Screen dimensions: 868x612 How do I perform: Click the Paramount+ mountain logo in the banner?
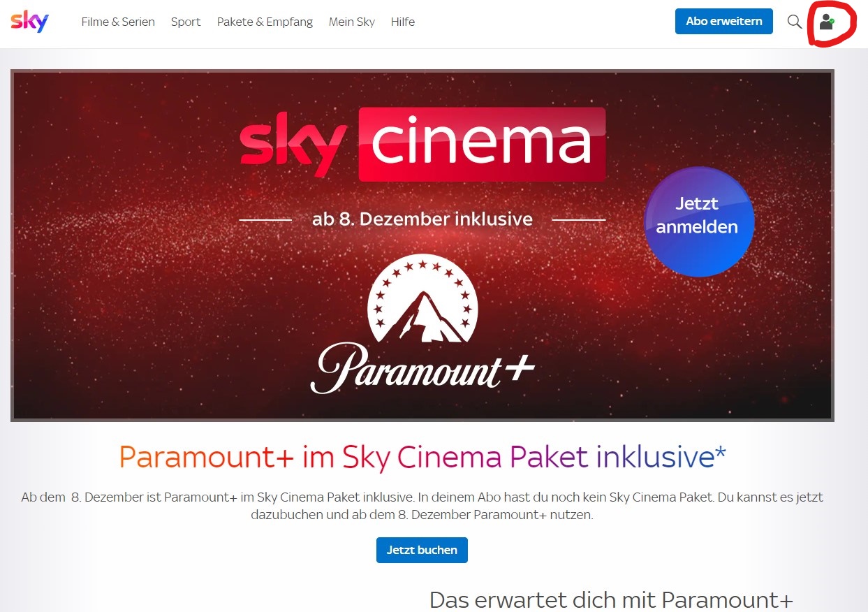coord(422,299)
